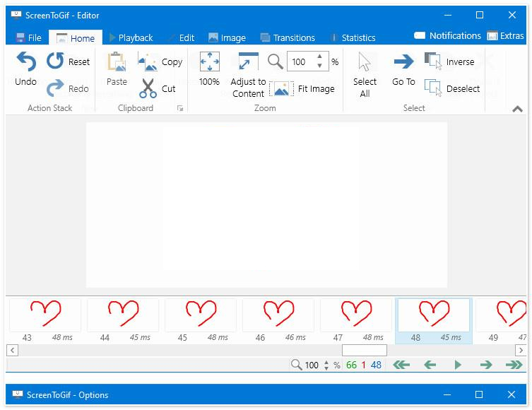Image resolution: width=532 pixels, height=410 pixels.
Task: Click the total frame count 66
Action: pyautogui.click(x=351, y=365)
